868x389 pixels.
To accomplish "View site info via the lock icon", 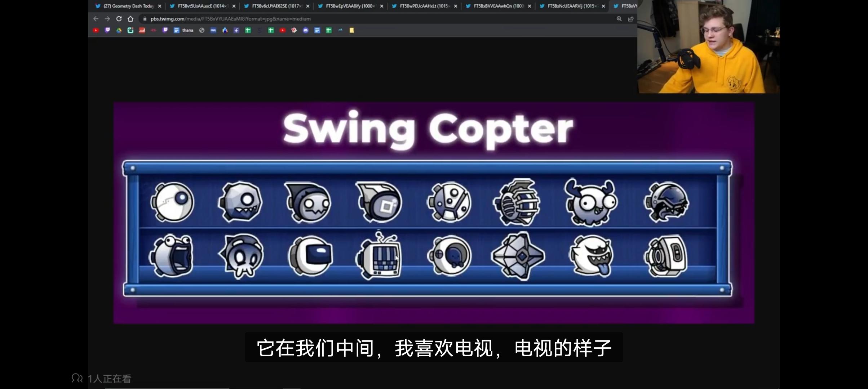I will pos(145,19).
